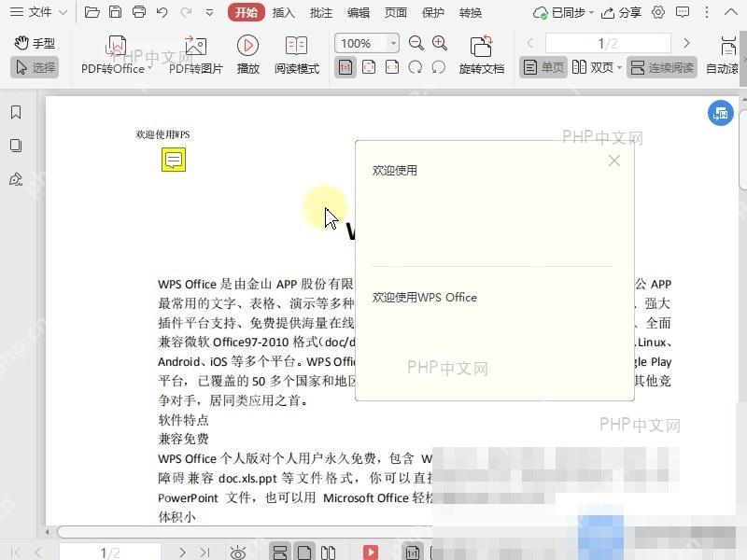Toggle 双页 two-page layout
The height and width of the screenshot is (560, 747).
point(593,67)
